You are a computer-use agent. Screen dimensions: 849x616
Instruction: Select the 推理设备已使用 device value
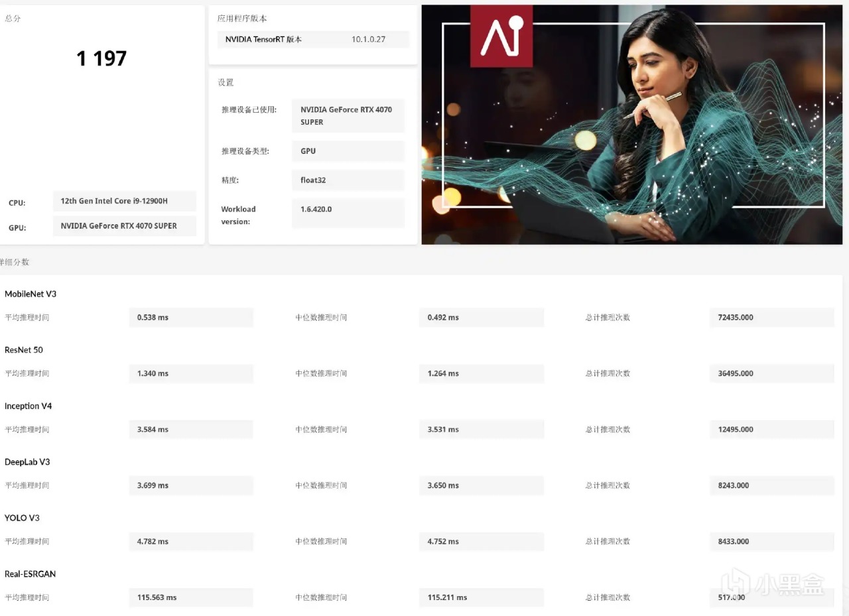click(348, 115)
